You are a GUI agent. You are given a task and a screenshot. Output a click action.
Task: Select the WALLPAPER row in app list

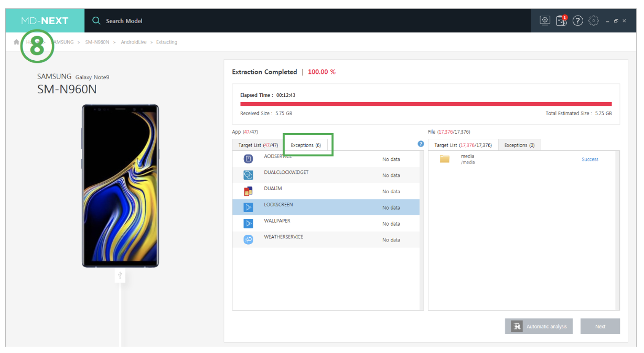click(325, 224)
